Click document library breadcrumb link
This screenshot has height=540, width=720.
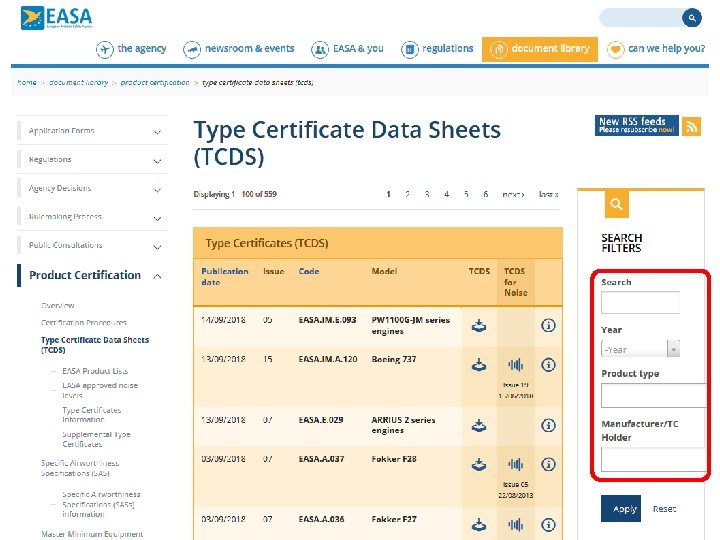coord(79,83)
